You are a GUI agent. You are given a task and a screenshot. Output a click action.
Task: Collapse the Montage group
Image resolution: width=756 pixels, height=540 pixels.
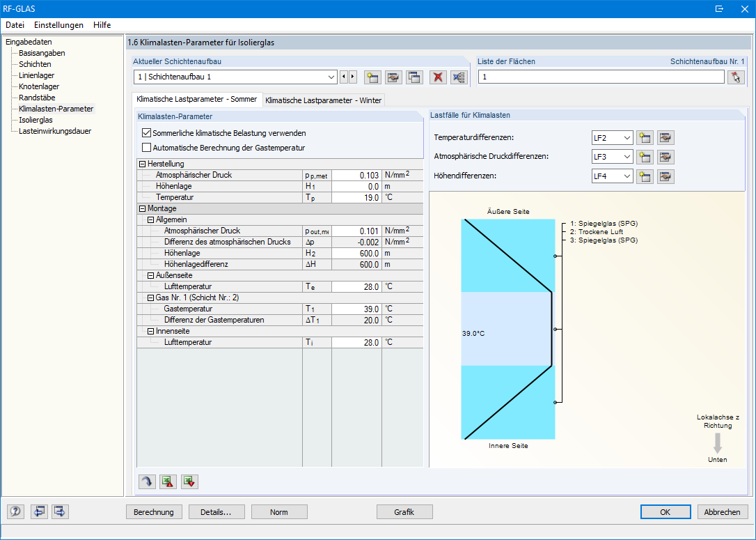coord(142,208)
